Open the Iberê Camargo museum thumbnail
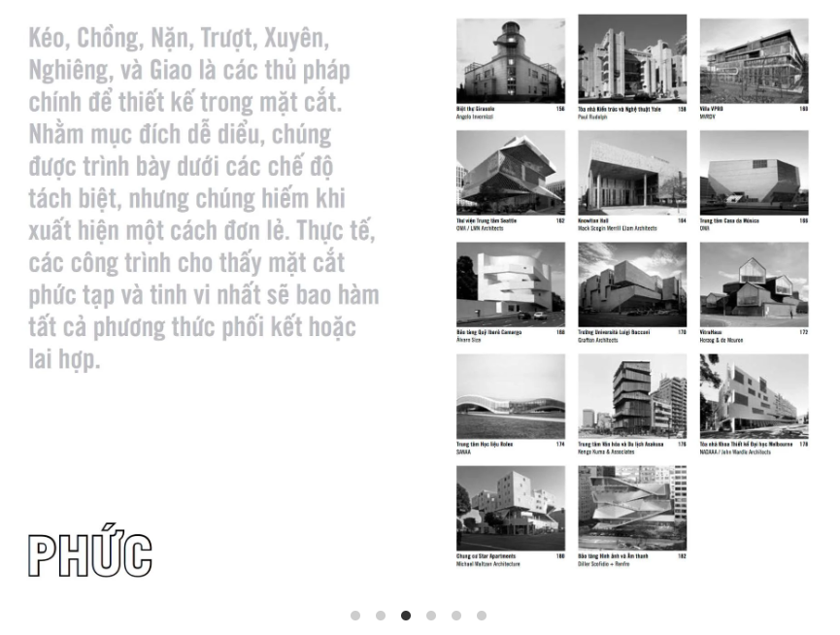The height and width of the screenshot is (635, 840). 511,284
